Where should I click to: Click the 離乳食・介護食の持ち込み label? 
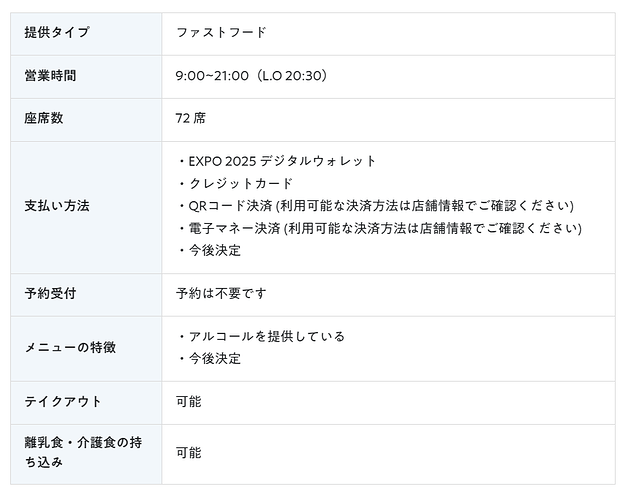click(82, 453)
